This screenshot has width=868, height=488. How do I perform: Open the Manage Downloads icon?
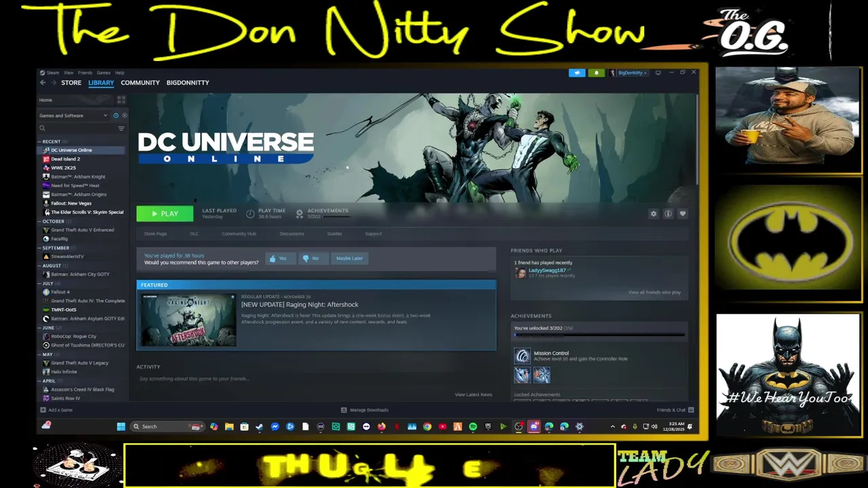(x=344, y=410)
